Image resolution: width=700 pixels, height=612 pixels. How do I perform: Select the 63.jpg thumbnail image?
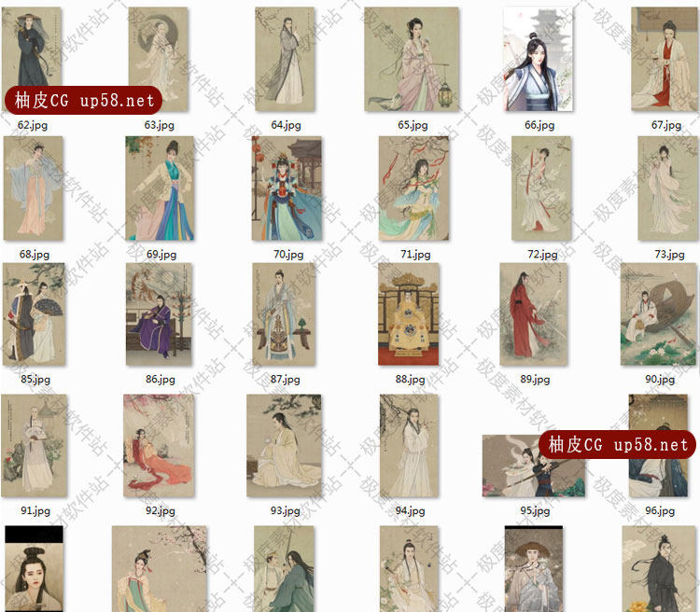pos(158,60)
